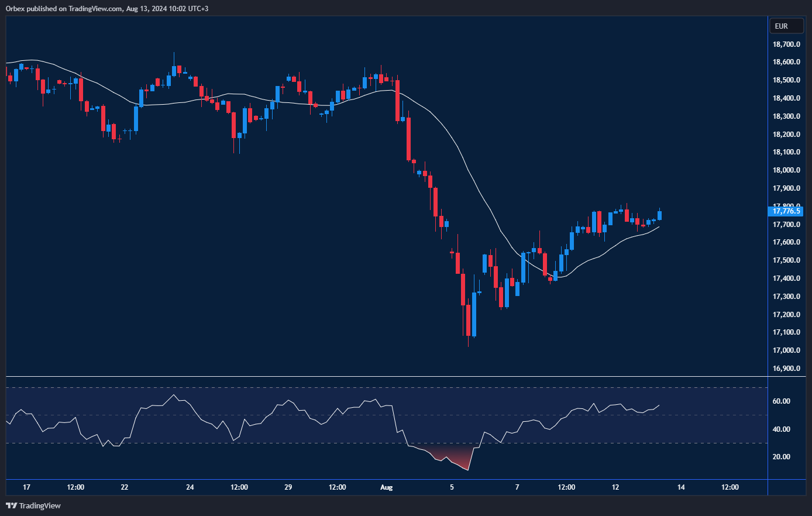Click the 5 date label on time axis
Viewport: 812px width, 516px height.
452,487
